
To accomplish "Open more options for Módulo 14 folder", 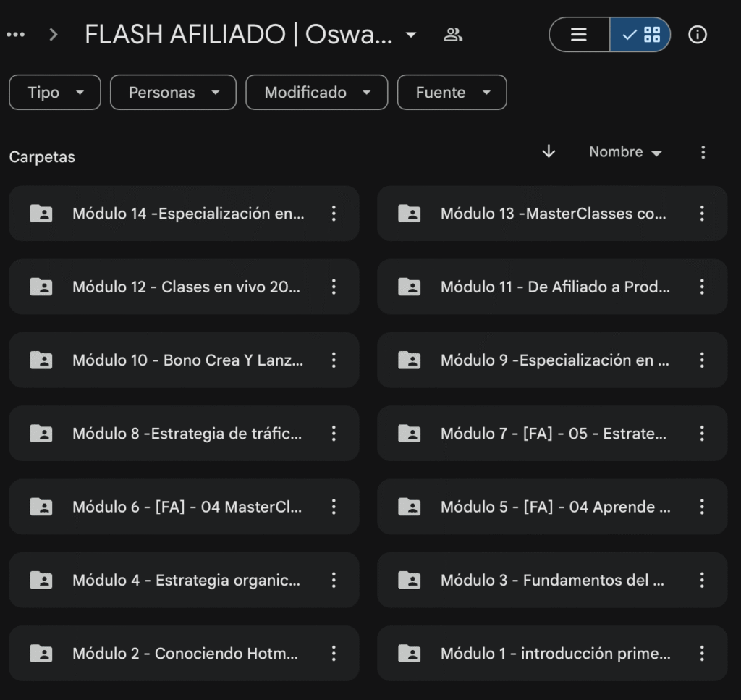I will tap(334, 214).
